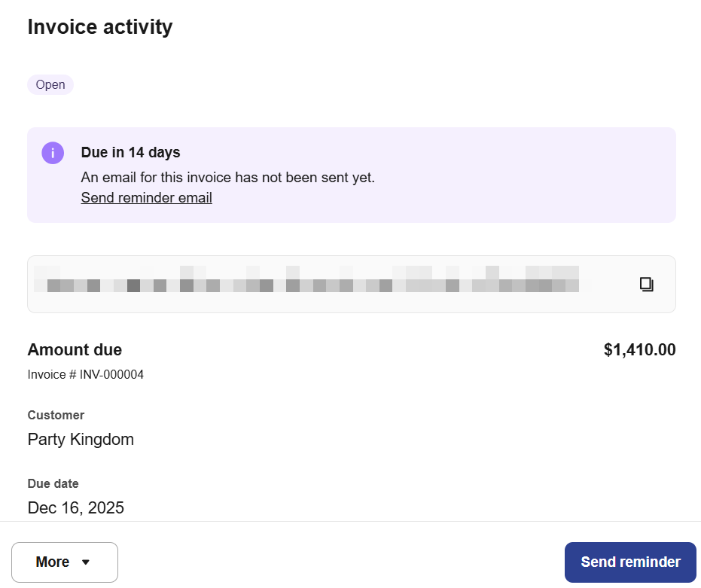Open the More options menu

click(x=64, y=562)
